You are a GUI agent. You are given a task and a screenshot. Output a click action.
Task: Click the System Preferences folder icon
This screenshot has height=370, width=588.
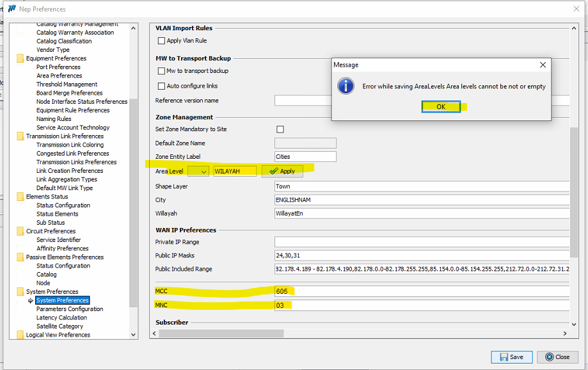point(20,292)
